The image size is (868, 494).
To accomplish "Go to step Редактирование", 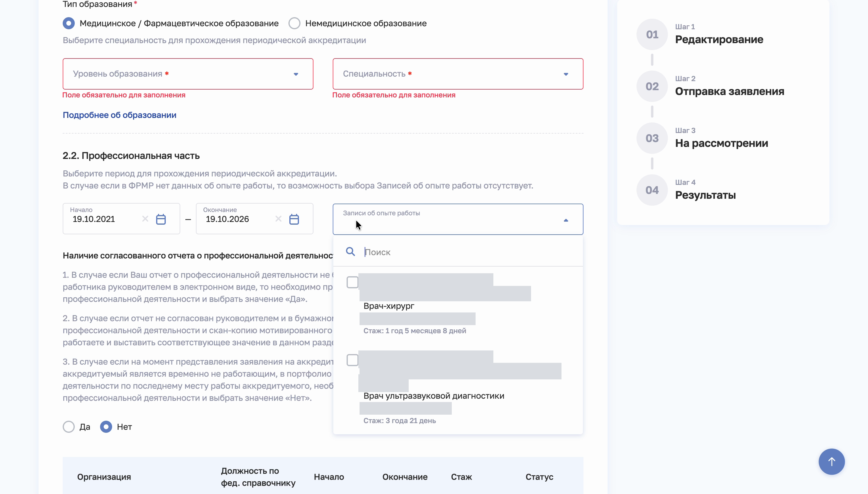I will (x=719, y=39).
